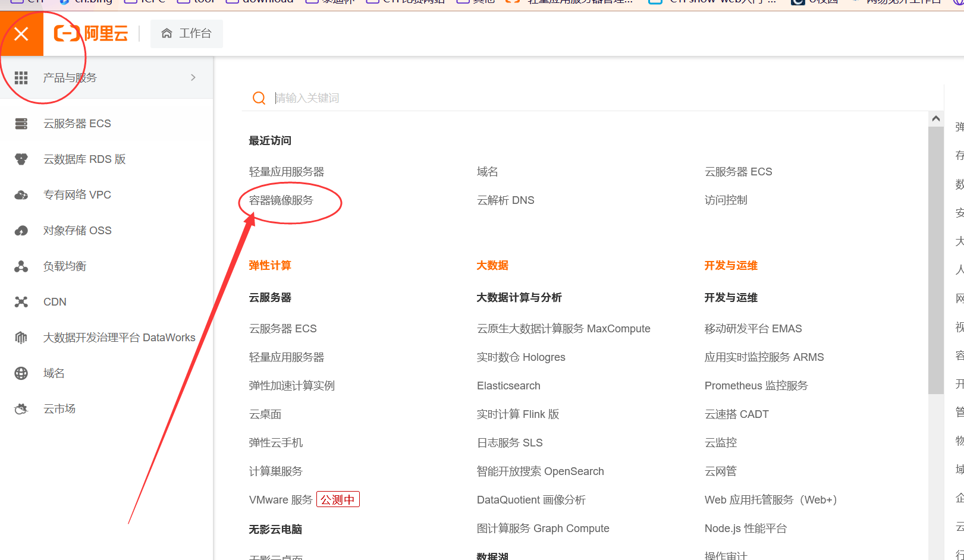Open 云速搭 CADT link
Image resolution: width=964 pixels, height=560 pixels.
(x=736, y=414)
